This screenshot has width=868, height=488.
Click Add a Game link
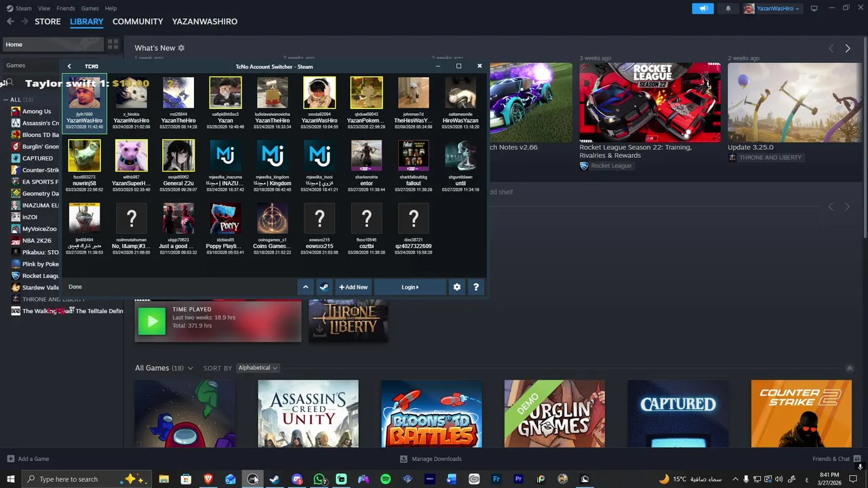28,459
